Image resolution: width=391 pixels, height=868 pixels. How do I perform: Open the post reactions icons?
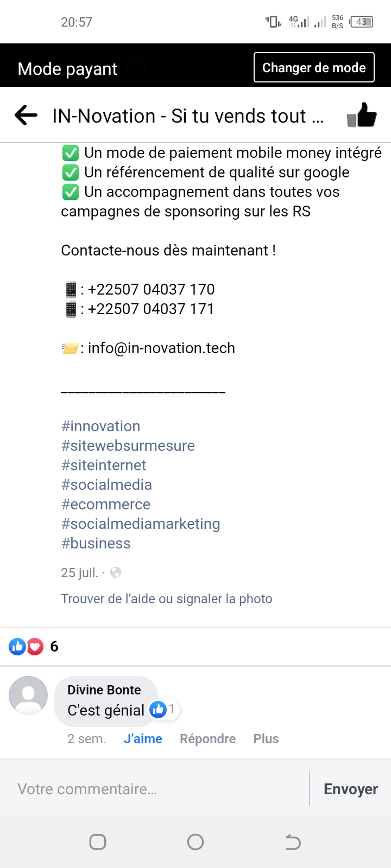(26, 647)
